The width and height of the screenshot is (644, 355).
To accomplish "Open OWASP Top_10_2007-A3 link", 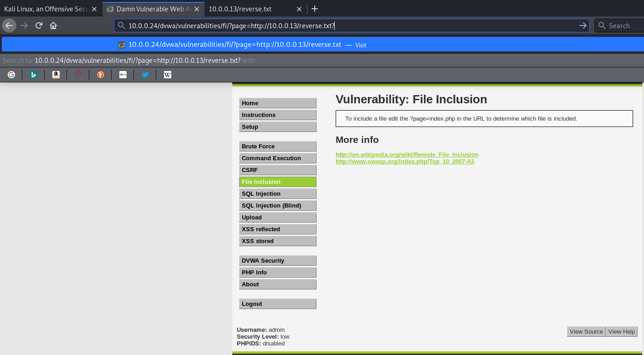I will [405, 162].
